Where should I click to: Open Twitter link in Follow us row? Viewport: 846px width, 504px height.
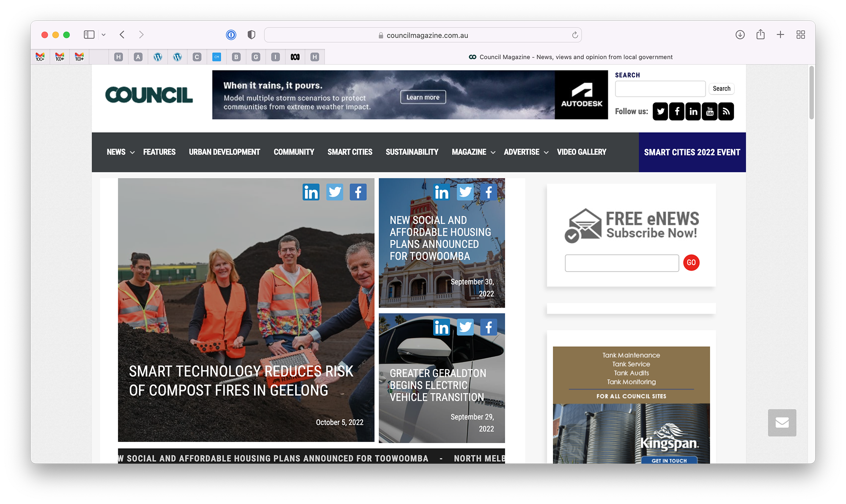tap(660, 112)
